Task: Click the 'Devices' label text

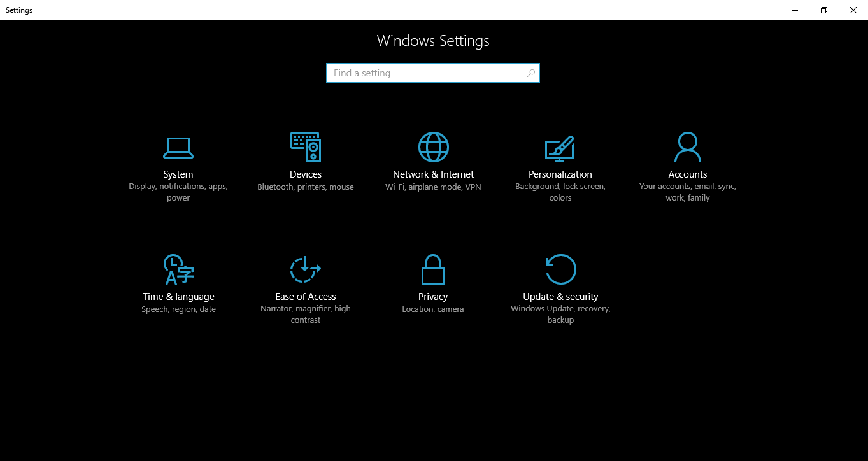Action: [x=306, y=174]
